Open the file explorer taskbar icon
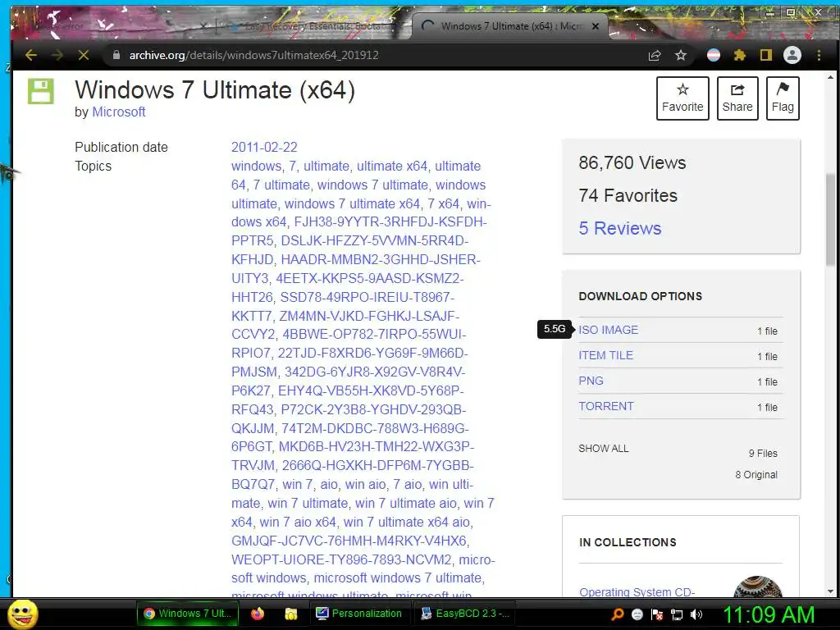The image size is (840, 630). coord(291,614)
